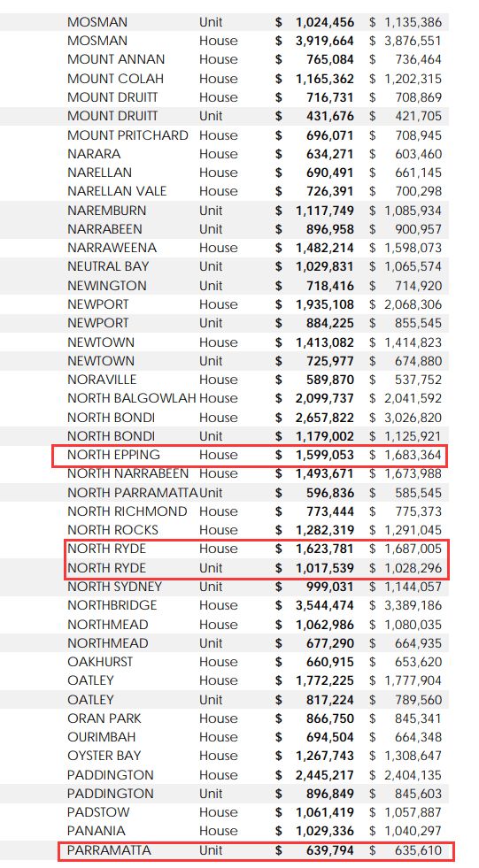Click the NORTH SYDNEY suburb name

coord(114,587)
